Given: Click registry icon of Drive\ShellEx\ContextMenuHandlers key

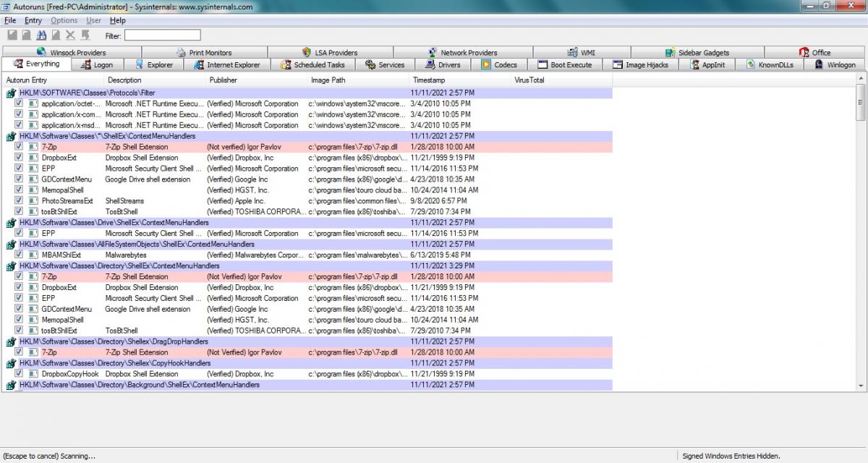Looking at the screenshot, I should (x=11, y=223).
